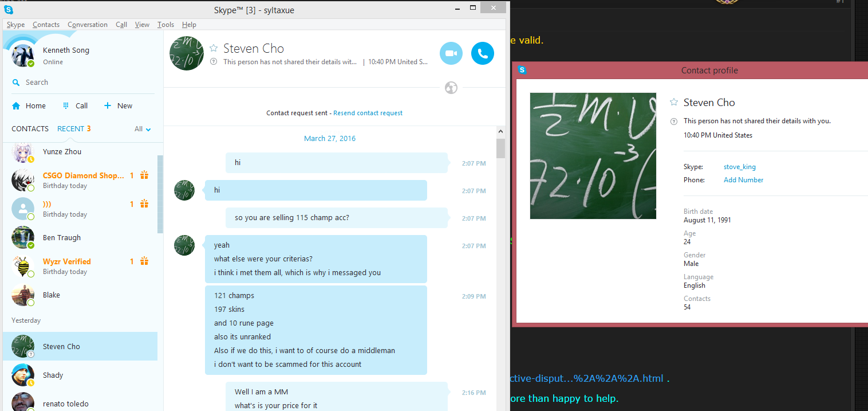Click the search magnifier icon
Image resolution: width=868 pixels, height=411 pixels.
coord(16,83)
